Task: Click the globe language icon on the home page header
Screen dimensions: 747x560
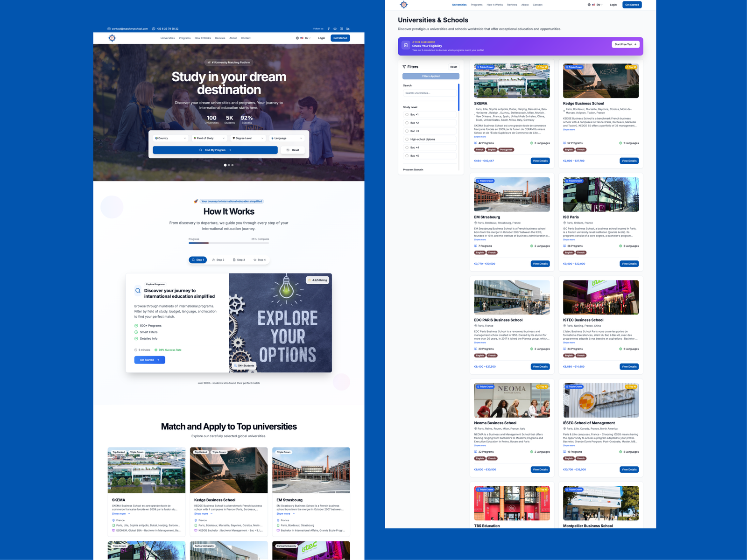Action: pos(297,38)
